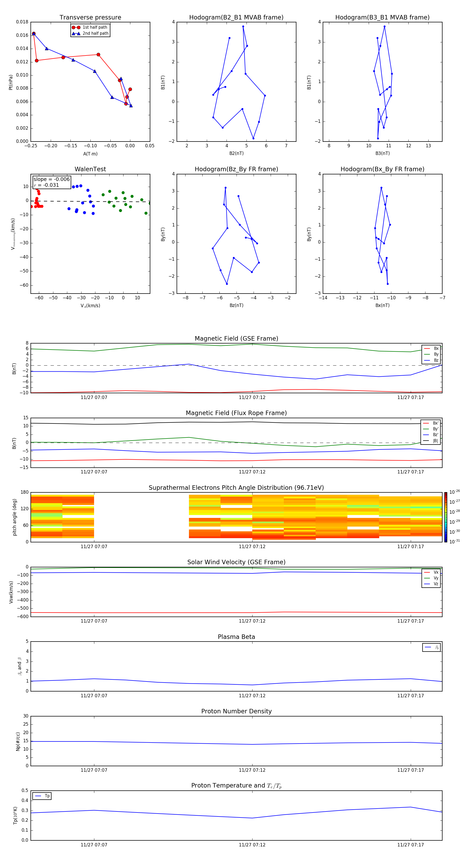Image resolution: width=473 pixels, height=868 pixels.
Task: Click the '10^-31' colorbar tick label
Action: tap(455, 542)
